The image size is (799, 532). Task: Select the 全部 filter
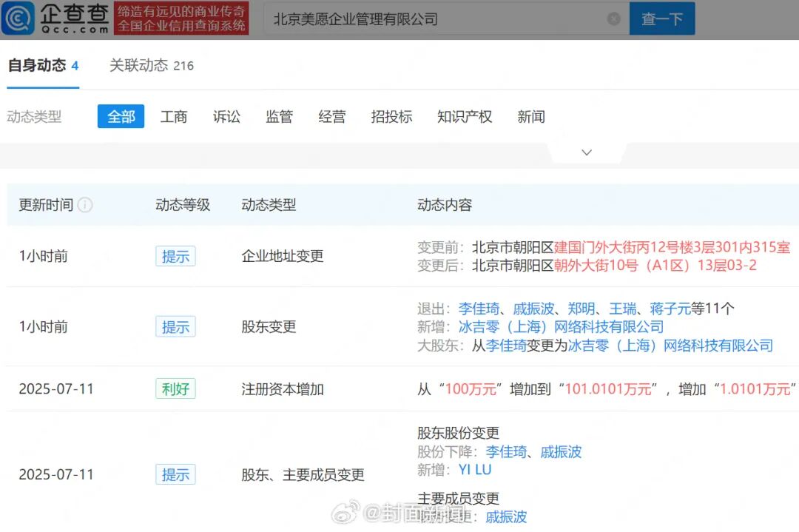(x=121, y=117)
